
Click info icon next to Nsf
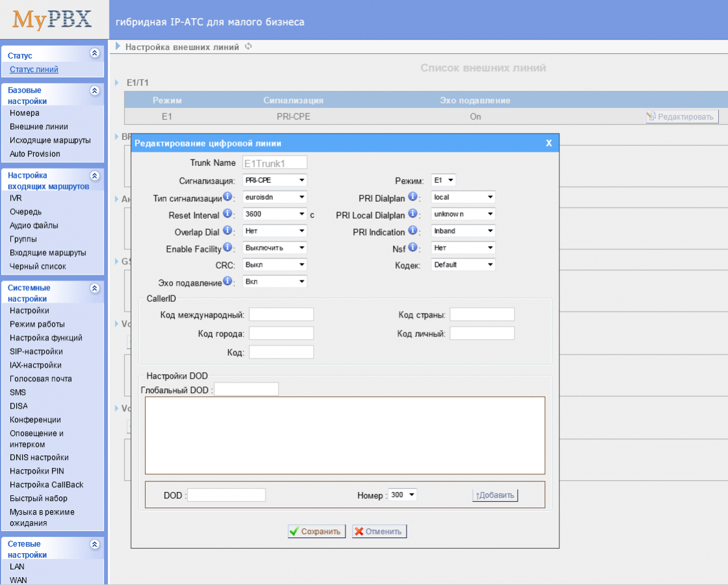coord(412,247)
